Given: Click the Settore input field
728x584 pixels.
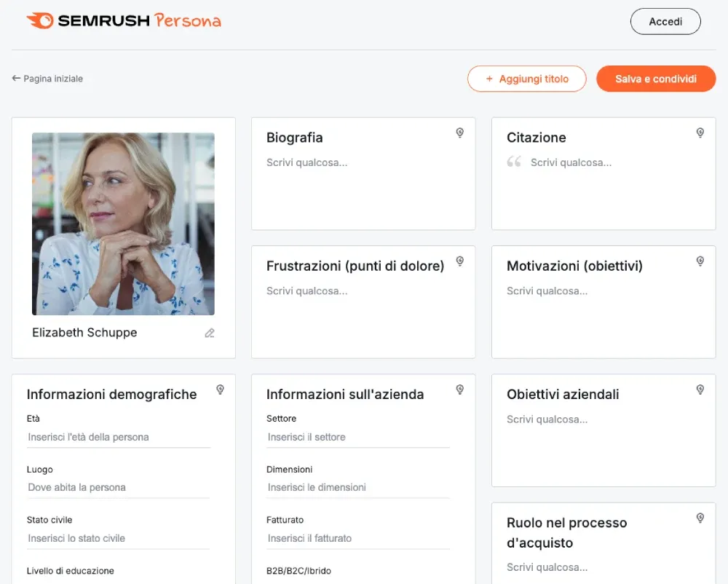Looking at the screenshot, I should click(358, 438).
